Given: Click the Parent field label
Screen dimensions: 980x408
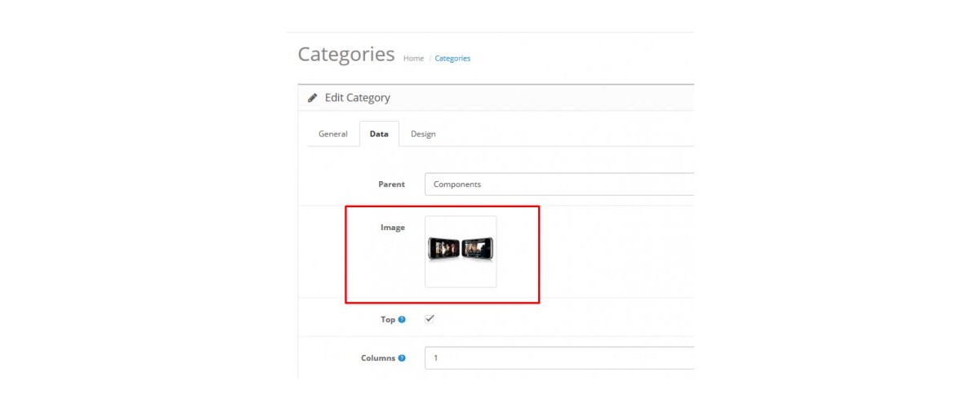Looking at the screenshot, I should coord(391,184).
